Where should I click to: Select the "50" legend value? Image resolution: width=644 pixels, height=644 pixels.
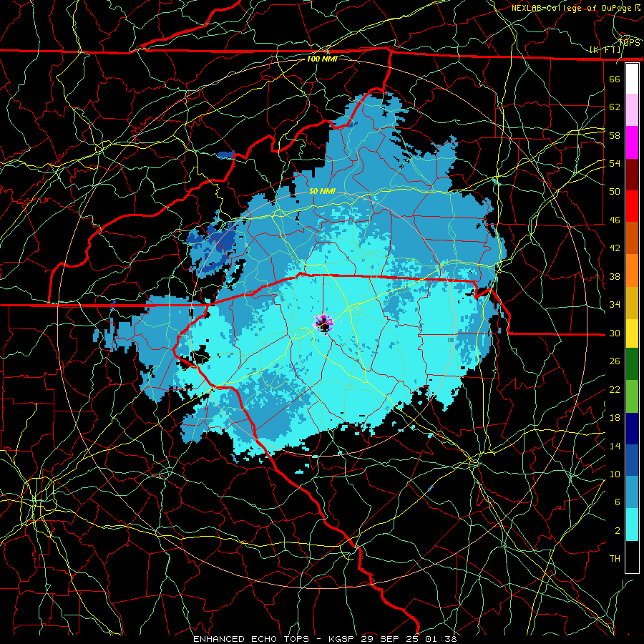click(x=615, y=191)
